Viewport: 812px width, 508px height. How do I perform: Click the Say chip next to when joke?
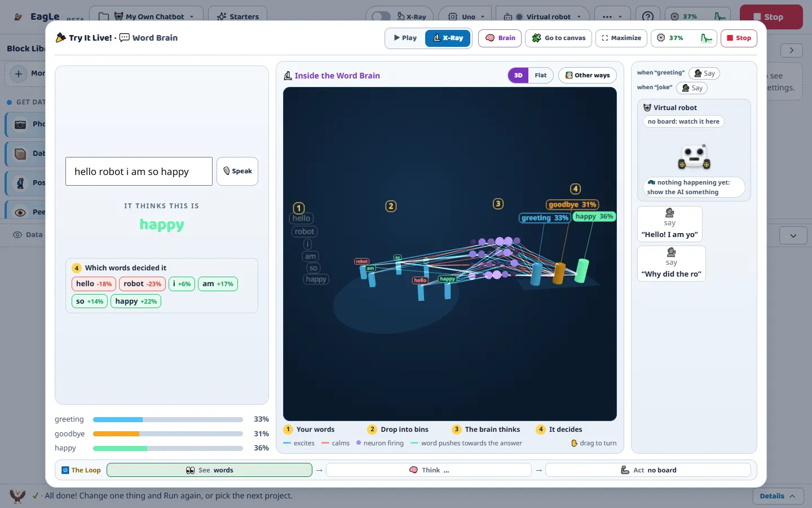pos(692,88)
